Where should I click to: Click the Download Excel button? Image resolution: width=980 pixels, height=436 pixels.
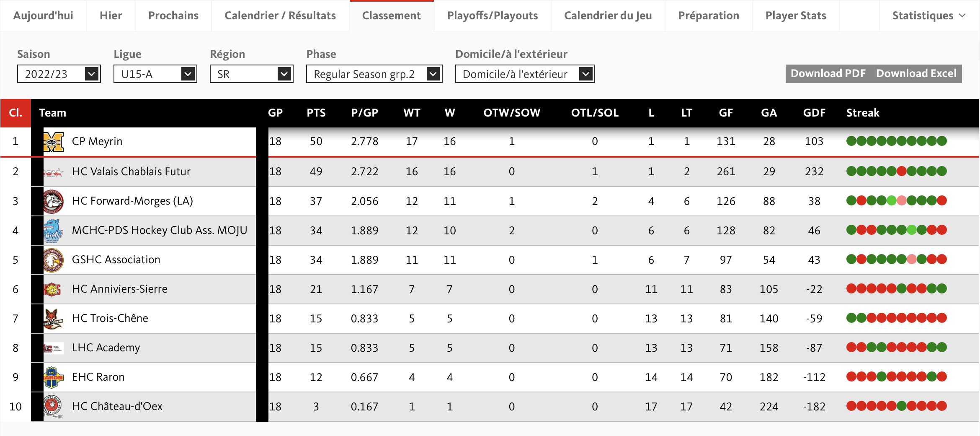[916, 74]
